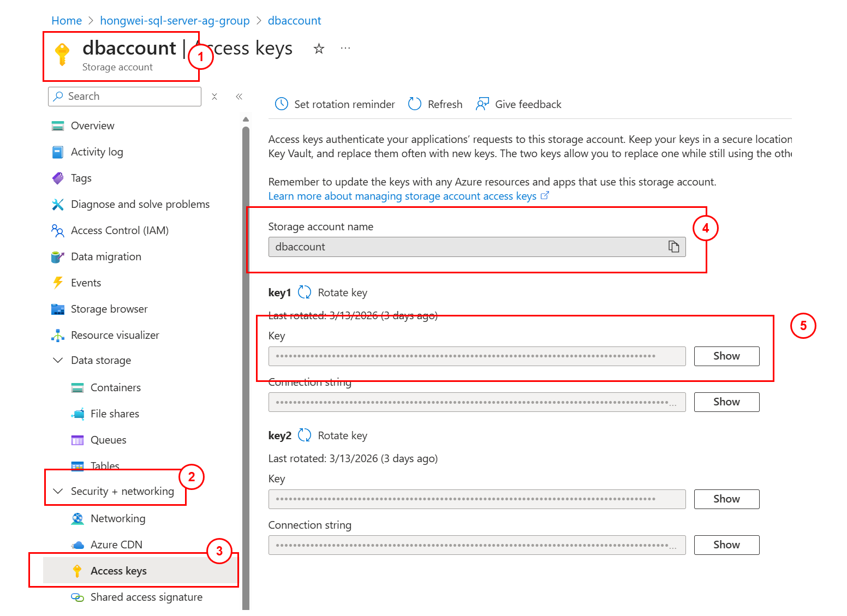Clear the sidebar search with the X icon
This screenshot has height=616, width=847.
(214, 97)
